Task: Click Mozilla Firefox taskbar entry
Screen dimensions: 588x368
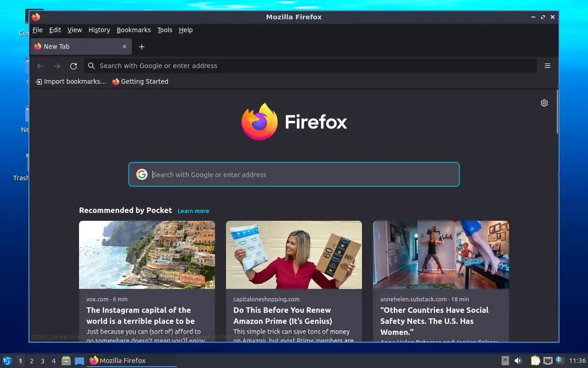Action: [132, 361]
